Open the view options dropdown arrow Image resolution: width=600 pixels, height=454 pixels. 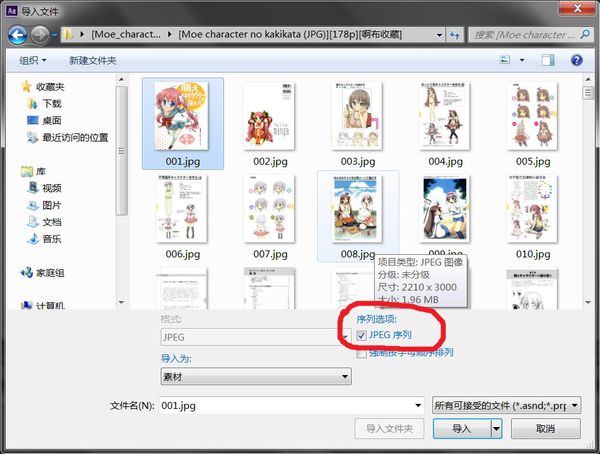coord(522,60)
